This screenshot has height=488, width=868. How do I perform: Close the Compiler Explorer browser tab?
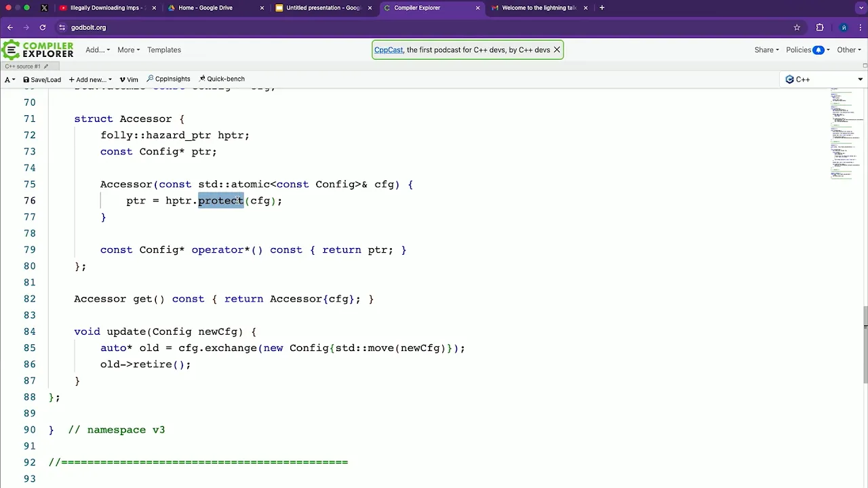tap(477, 7)
